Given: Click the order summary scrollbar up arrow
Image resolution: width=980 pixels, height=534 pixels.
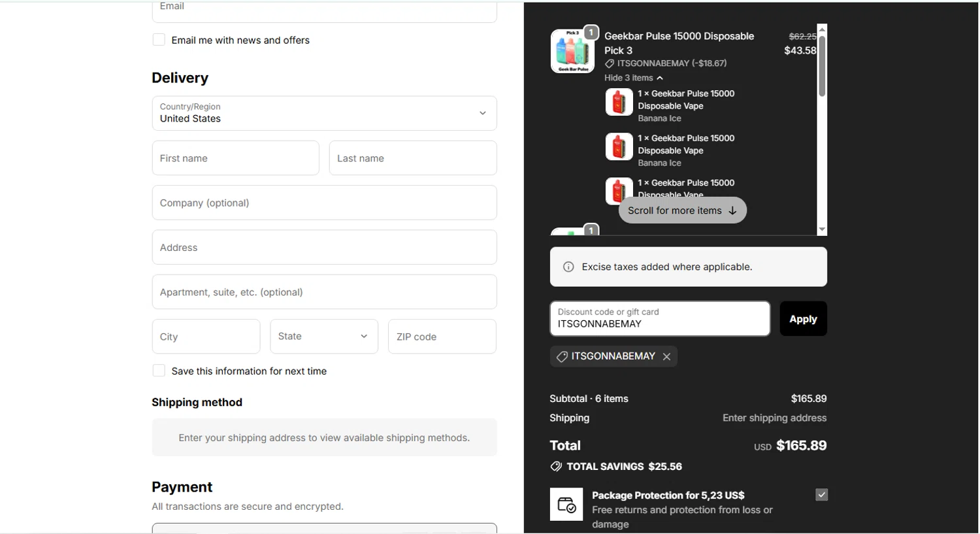Looking at the screenshot, I should 822,29.
